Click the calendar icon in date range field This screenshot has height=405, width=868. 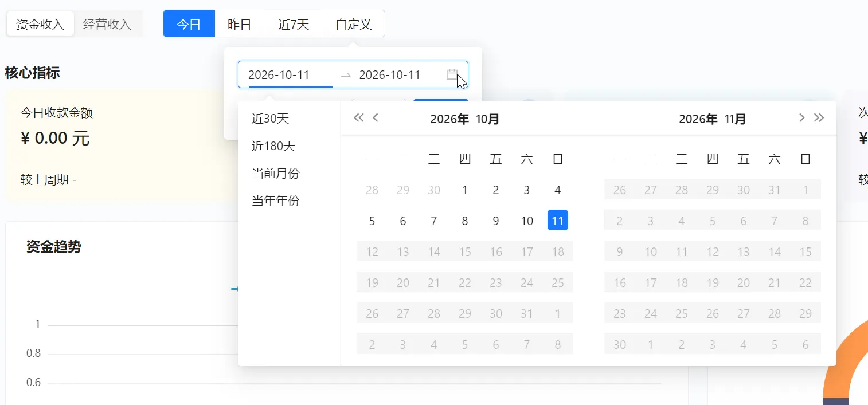[x=452, y=74]
